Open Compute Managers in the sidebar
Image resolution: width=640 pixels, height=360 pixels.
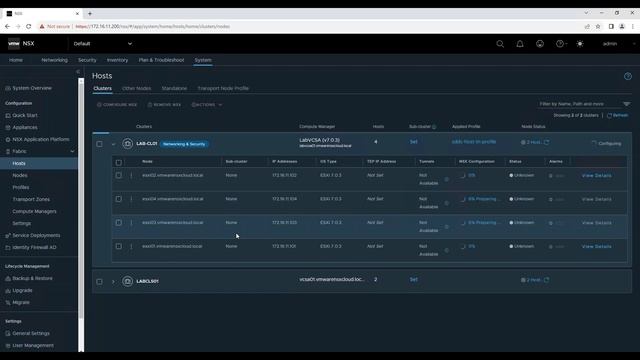[x=34, y=211]
